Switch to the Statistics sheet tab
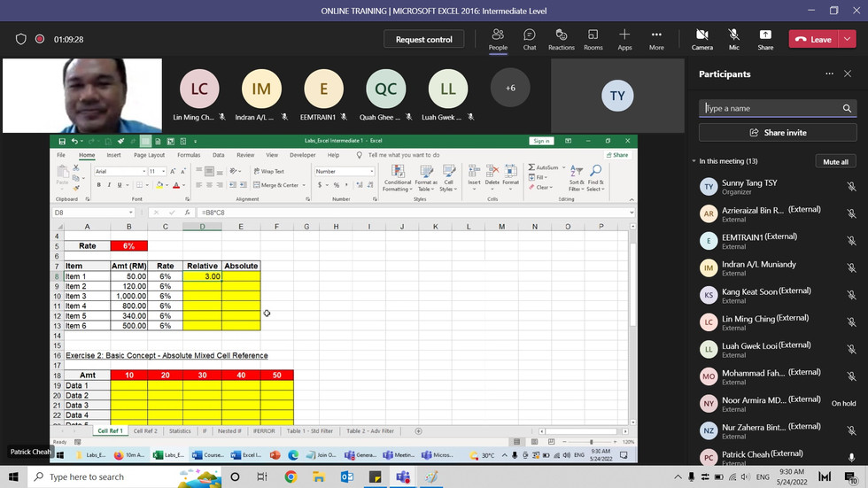This screenshot has height=488, width=868. click(180, 431)
